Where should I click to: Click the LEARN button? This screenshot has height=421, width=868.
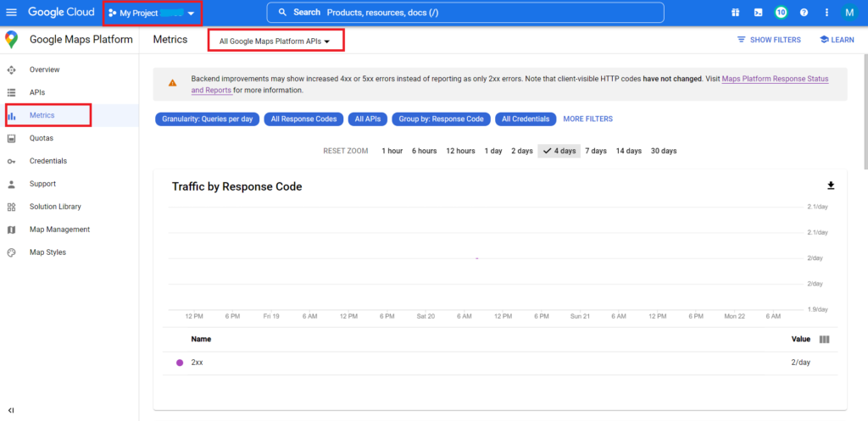(837, 40)
